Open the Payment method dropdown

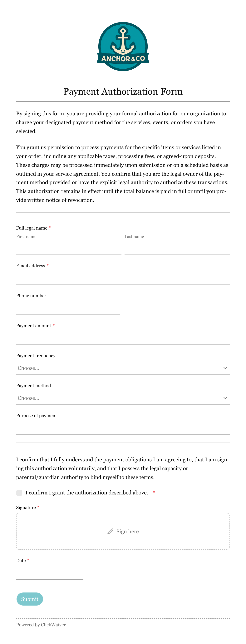pos(123,398)
